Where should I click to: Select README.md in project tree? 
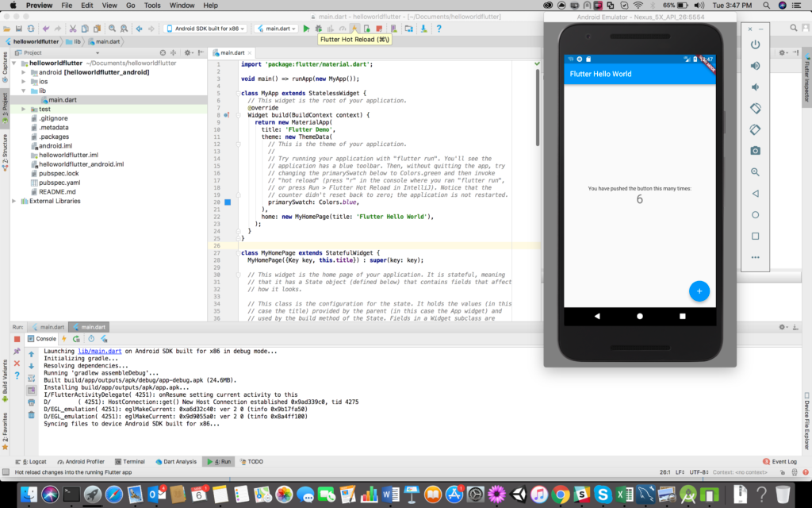tap(53, 192)
